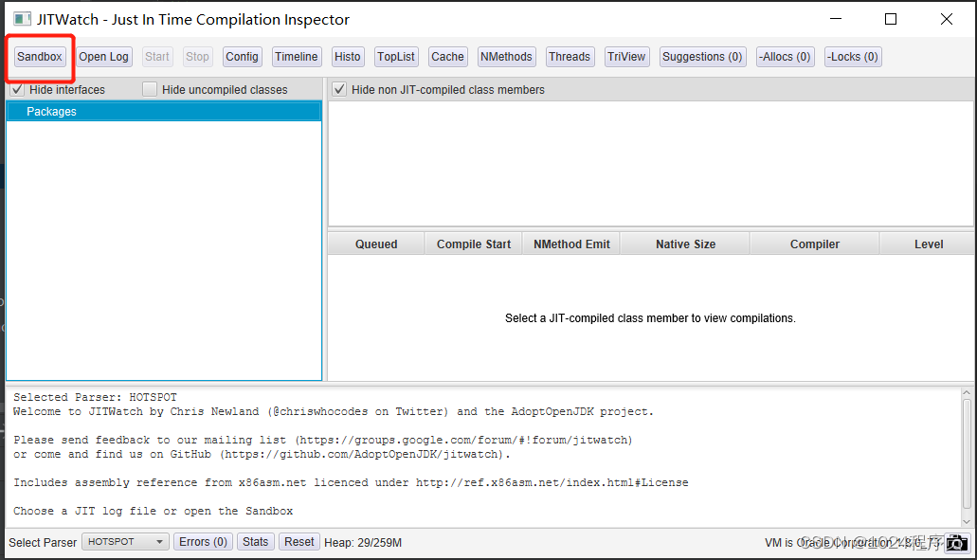Screen dimensions: 977x560
Task: Click the greyed-out Start button
Action: pos(157,57)
